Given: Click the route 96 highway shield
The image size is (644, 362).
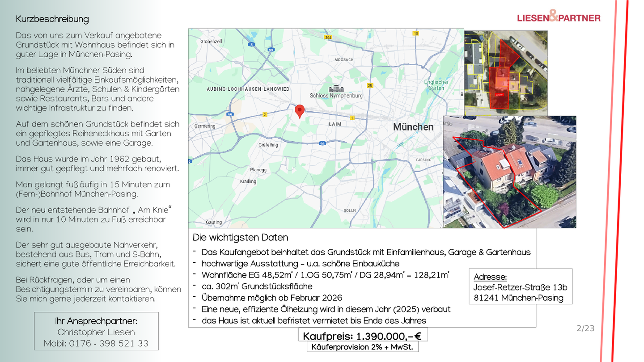Looking at the screenshot, I should click(x=322, y=143).
